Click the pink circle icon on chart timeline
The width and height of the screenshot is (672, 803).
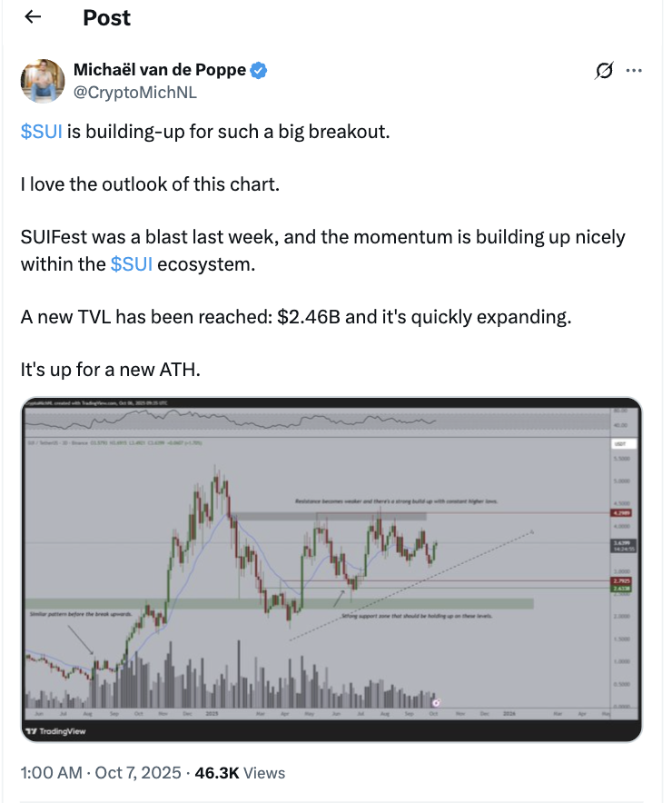click(437, 702)
